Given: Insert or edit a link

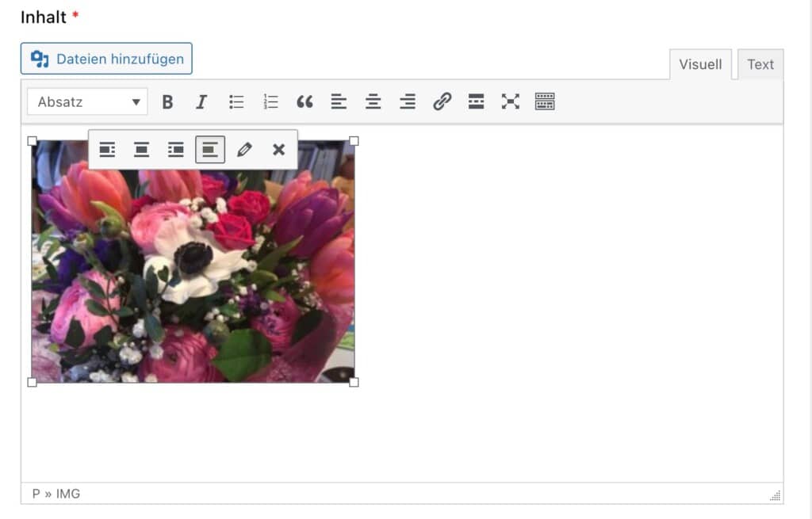Looking at the screenshot, I should (442, 102).
